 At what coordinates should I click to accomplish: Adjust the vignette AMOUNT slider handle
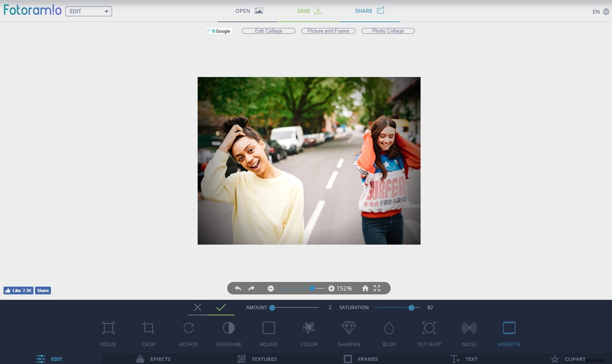point(272,308)
